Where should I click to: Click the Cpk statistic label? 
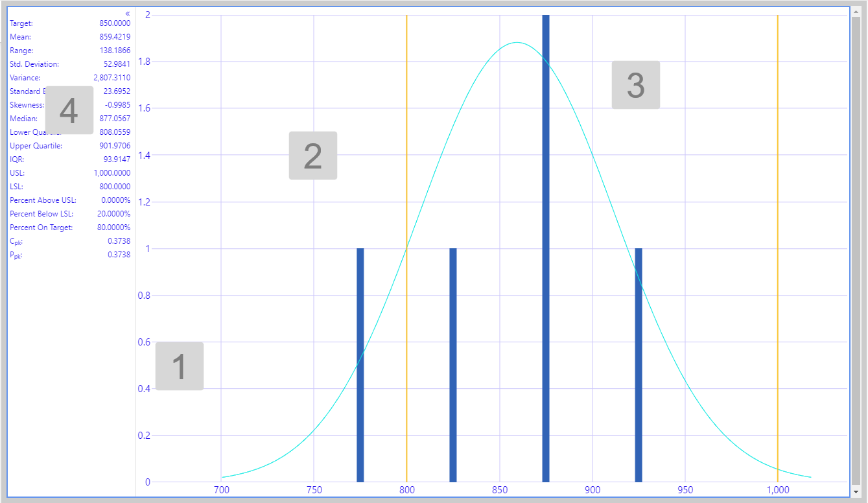pos(17,241)
